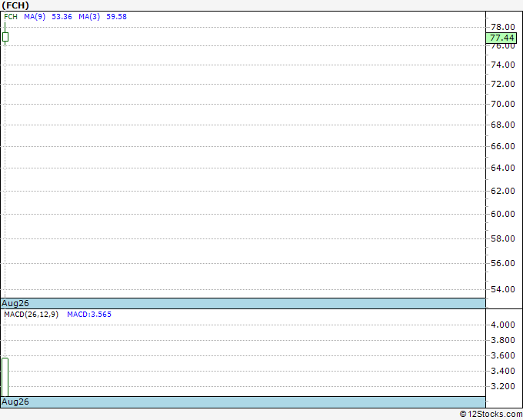
Task: Click the 58.00 price axis label
Action: pyautogui.click(x=503, y=238)
